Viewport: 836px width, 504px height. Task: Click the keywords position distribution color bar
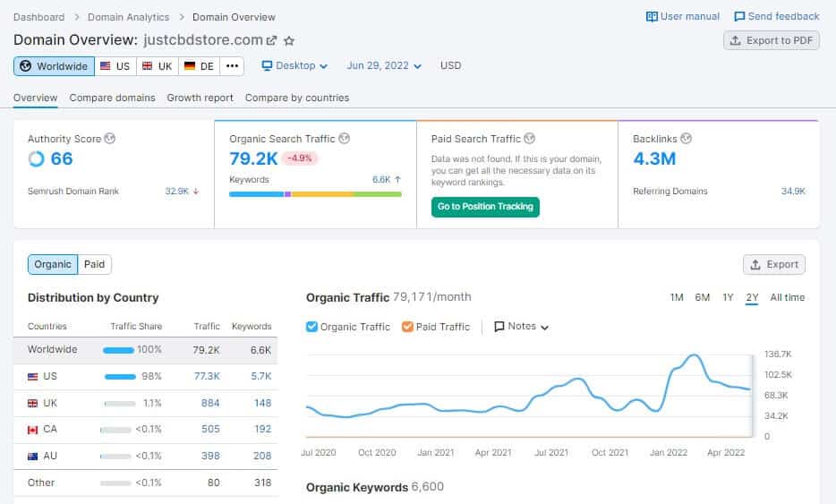[315, 194]
